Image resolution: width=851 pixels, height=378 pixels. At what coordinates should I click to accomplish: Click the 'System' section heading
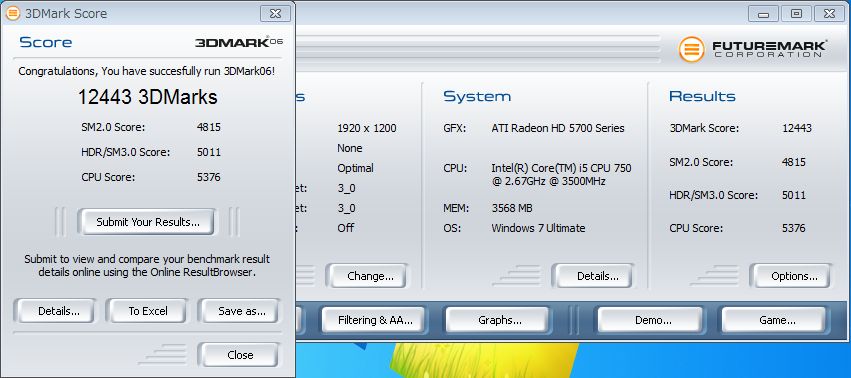[477, 97]
